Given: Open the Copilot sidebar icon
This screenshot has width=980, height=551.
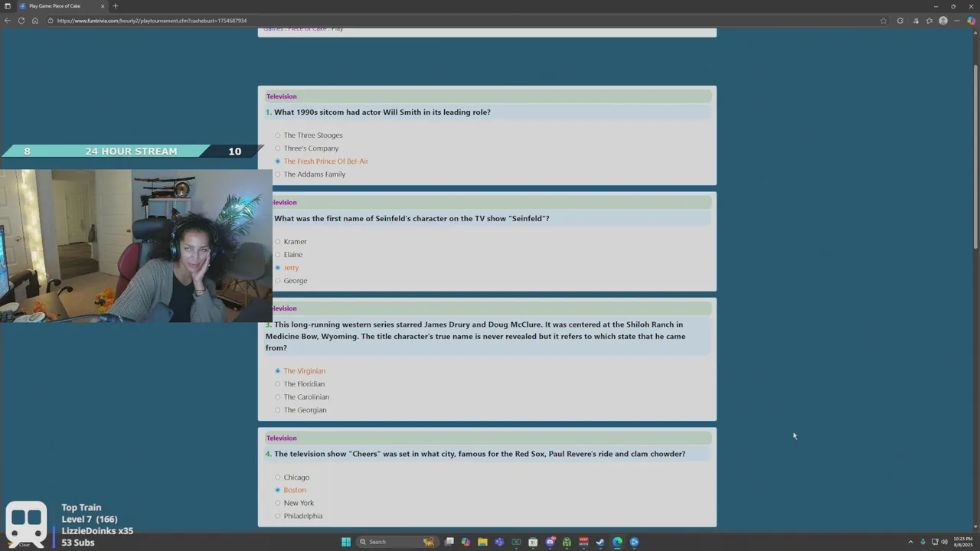Looking at the screenshot, I should click(972, 21).
